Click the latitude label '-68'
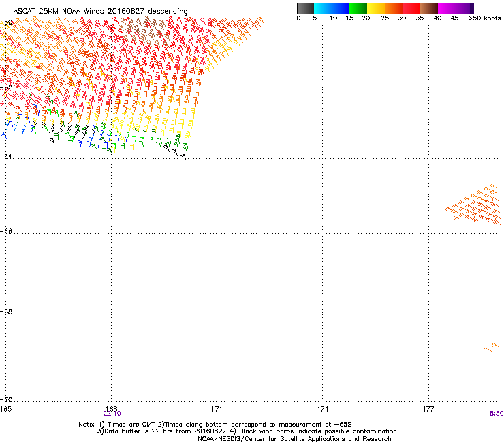 (x=6, y=311)
